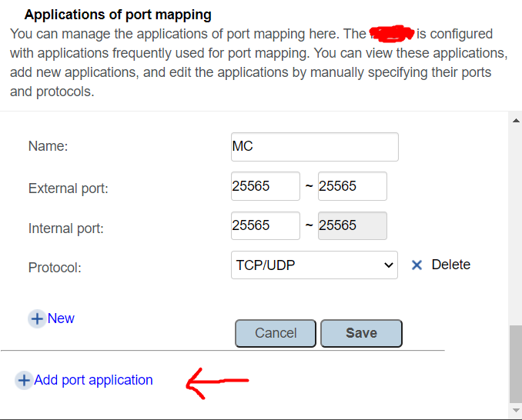
Task: Click the Protocol: label
Action: tap(55, 268)
